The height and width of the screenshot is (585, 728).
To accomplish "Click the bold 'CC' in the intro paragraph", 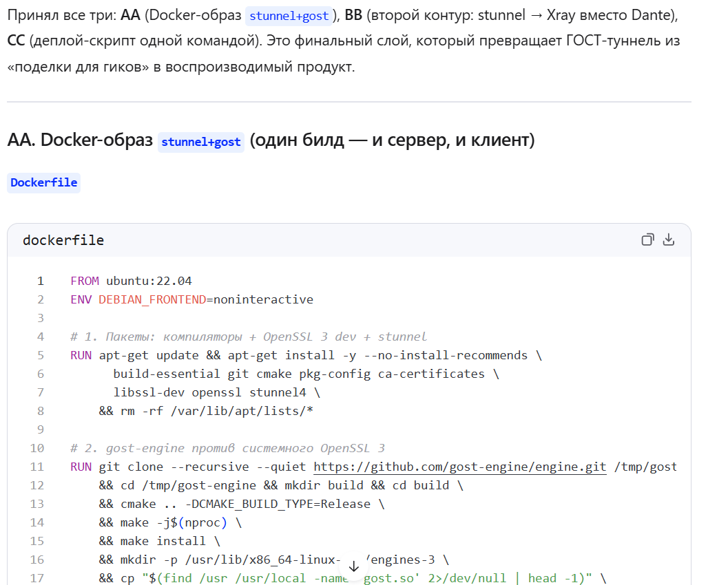I will click(16, 41).
